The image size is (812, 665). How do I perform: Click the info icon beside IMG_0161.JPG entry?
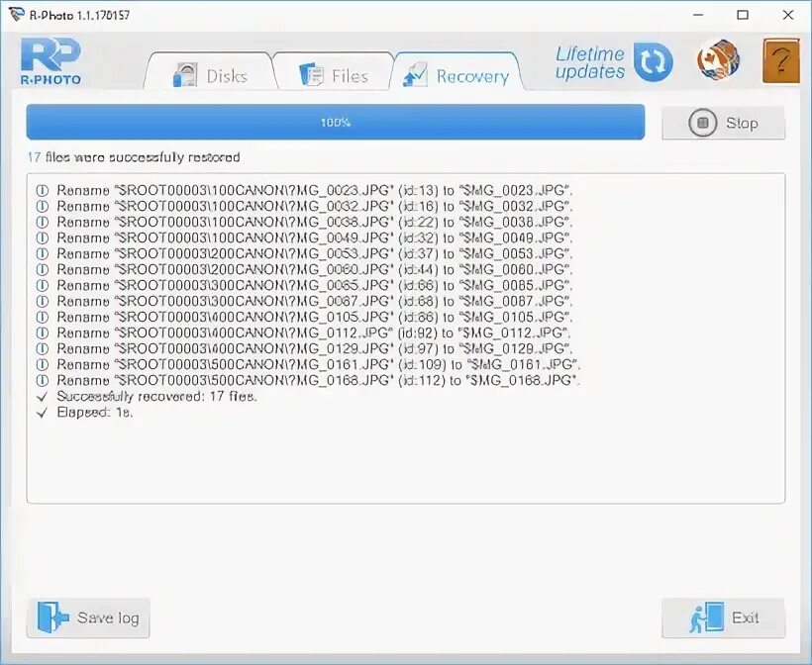point(42,364)
